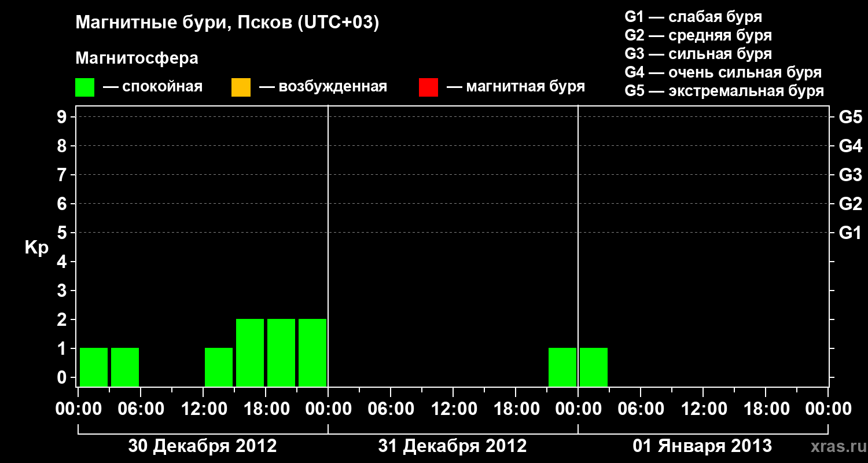Click the 00:00–03:00 bar on 01 January
The height and width of the screenshot is (463, 868).
click(594, 367)
